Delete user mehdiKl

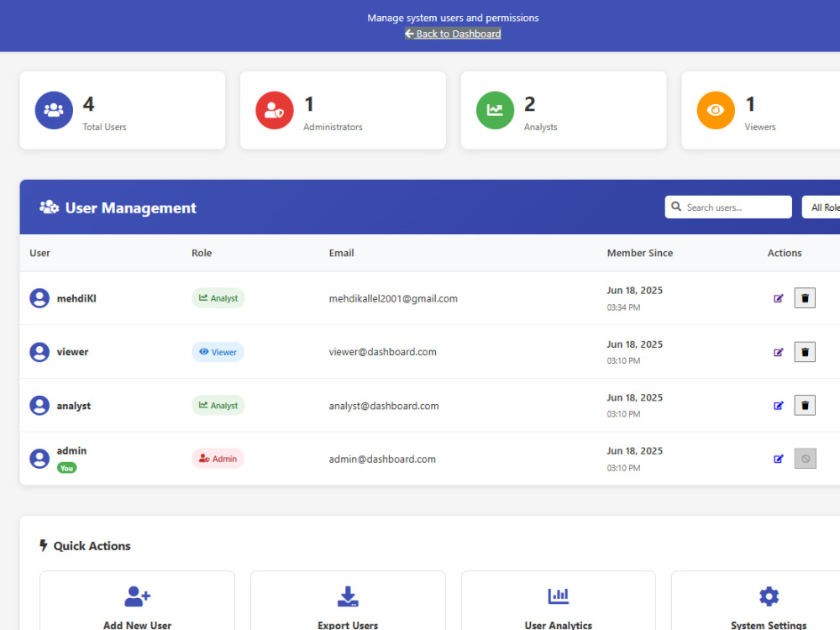(805, 298)
